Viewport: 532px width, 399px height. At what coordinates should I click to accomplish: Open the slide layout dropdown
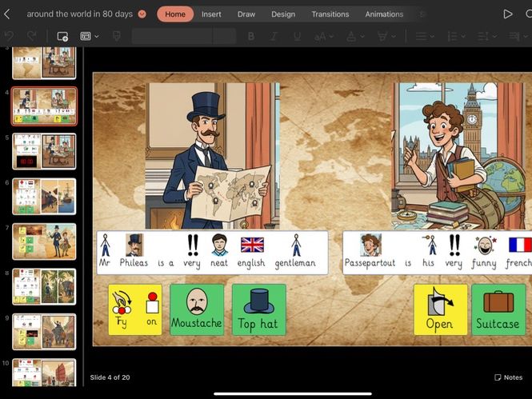pyautogui.click(x=90, y=36)
